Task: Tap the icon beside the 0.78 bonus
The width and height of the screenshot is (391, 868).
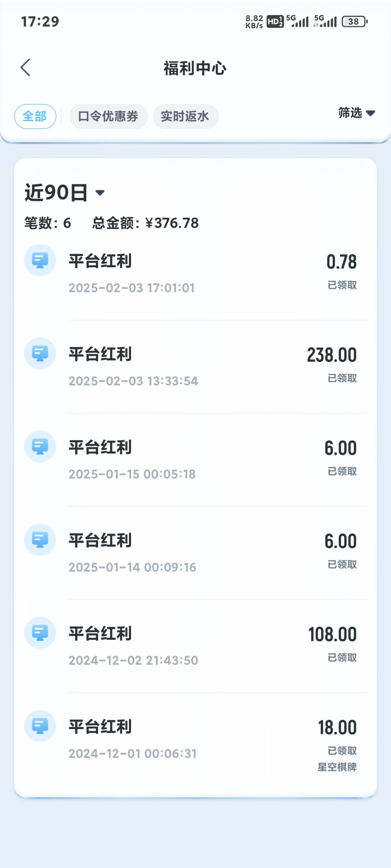Action: click(40, 260)
